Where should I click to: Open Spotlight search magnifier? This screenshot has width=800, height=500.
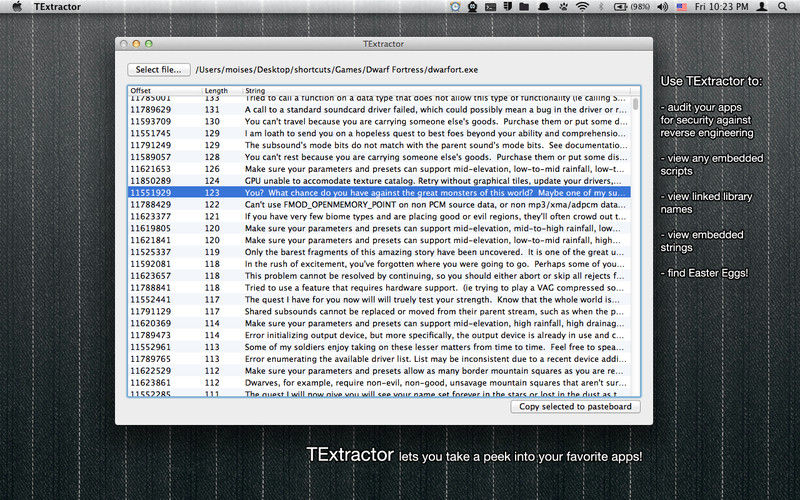pos(783,7)
